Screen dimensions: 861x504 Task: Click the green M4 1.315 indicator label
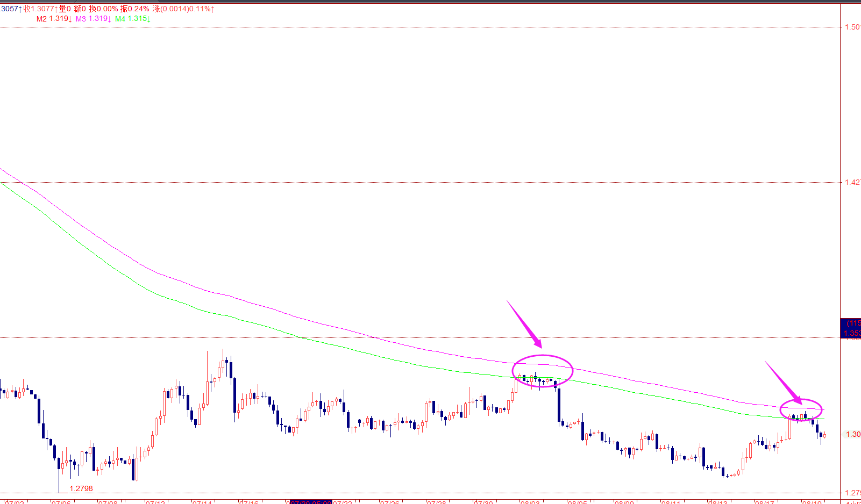[132, 19]
